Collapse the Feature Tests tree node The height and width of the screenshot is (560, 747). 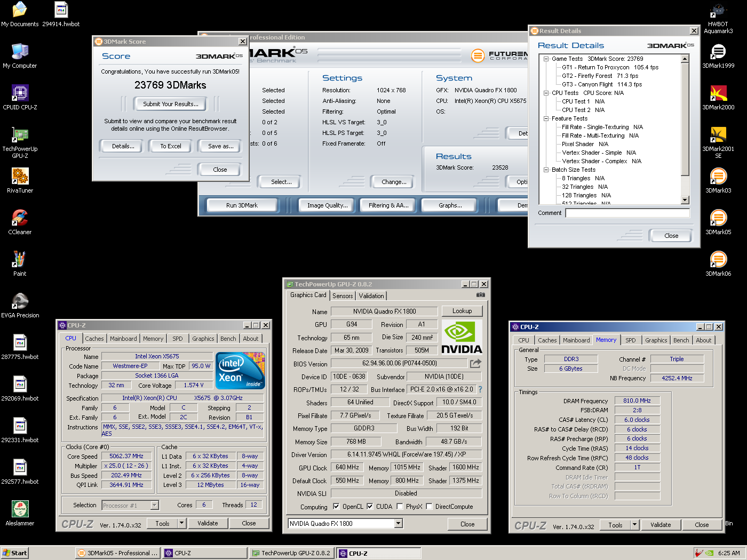click(x=546, y=118)
